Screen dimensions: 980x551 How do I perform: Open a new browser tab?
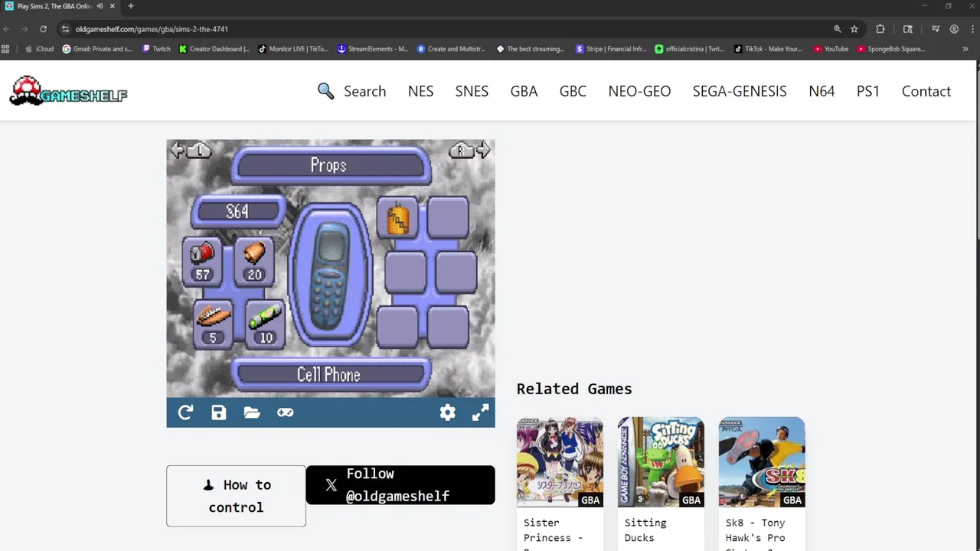coord(130,6)
